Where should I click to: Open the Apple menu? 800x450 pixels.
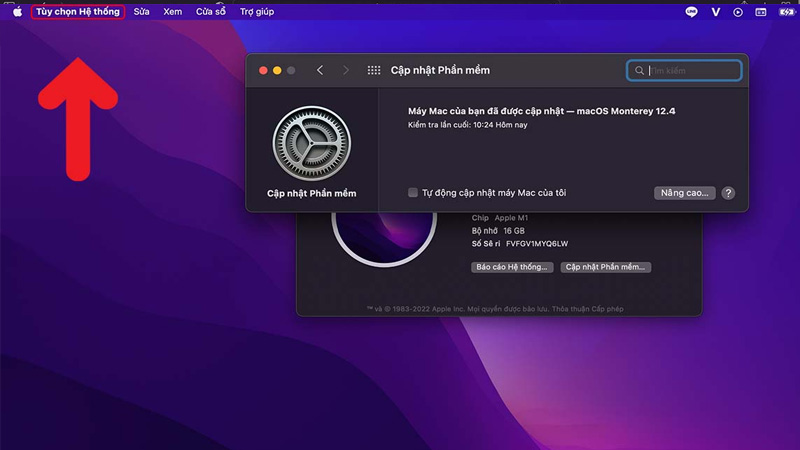[17, 12]
